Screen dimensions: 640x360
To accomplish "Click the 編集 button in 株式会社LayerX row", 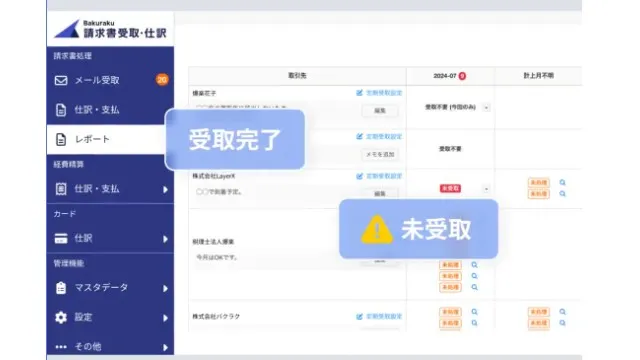I will tap(380, 193).
